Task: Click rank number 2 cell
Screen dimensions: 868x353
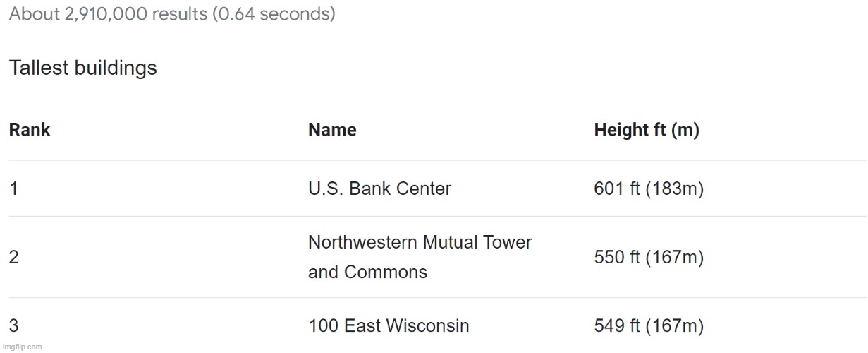Action: [x=13, y=258]
